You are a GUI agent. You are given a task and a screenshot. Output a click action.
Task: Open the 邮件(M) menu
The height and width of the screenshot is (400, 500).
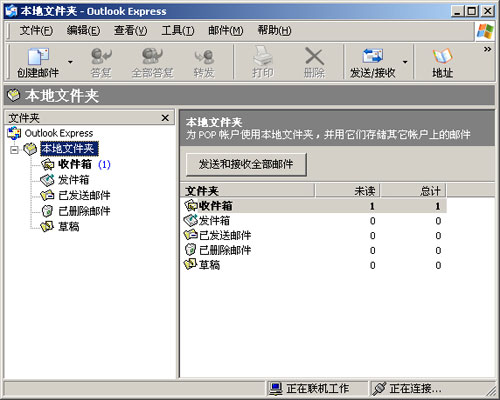pyautogui.click(x=225, y=31)
